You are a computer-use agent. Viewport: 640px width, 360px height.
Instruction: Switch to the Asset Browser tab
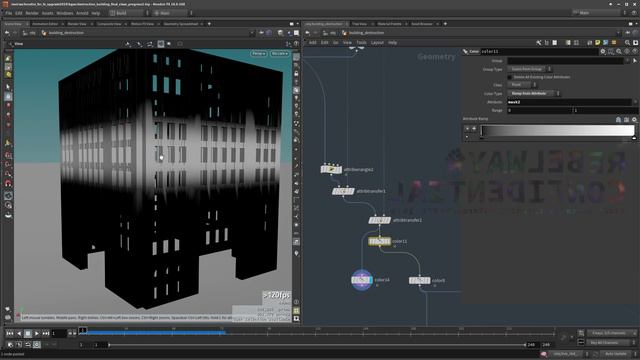[x=422, y=24]
